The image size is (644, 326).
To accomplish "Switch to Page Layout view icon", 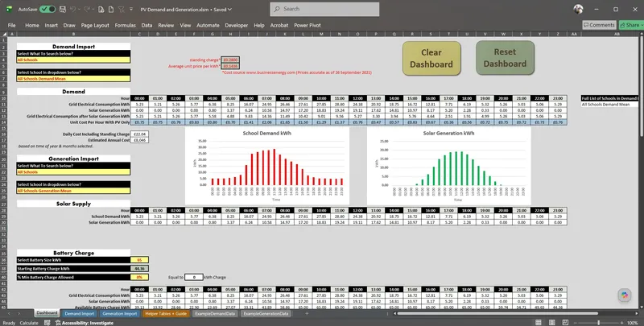I will [x=551, y=323].
